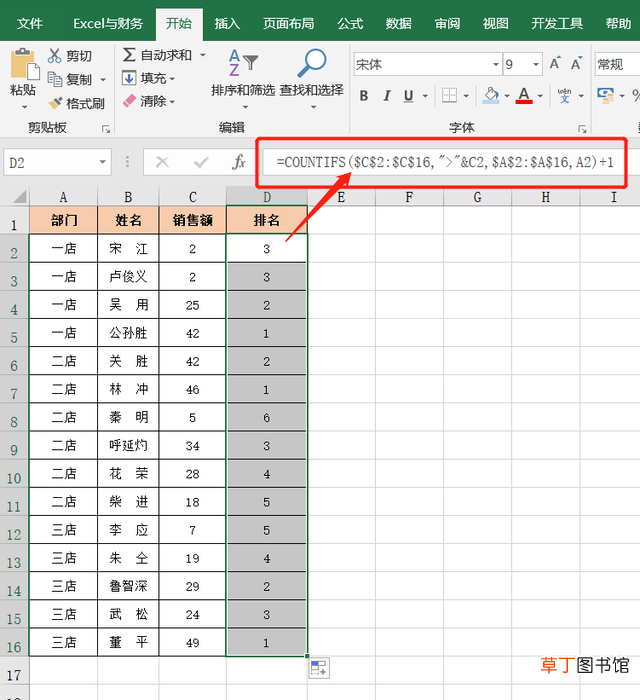Select cell containing 公孙胜
The height and width of the screenshot is (700, 640).
pos(128,333)
